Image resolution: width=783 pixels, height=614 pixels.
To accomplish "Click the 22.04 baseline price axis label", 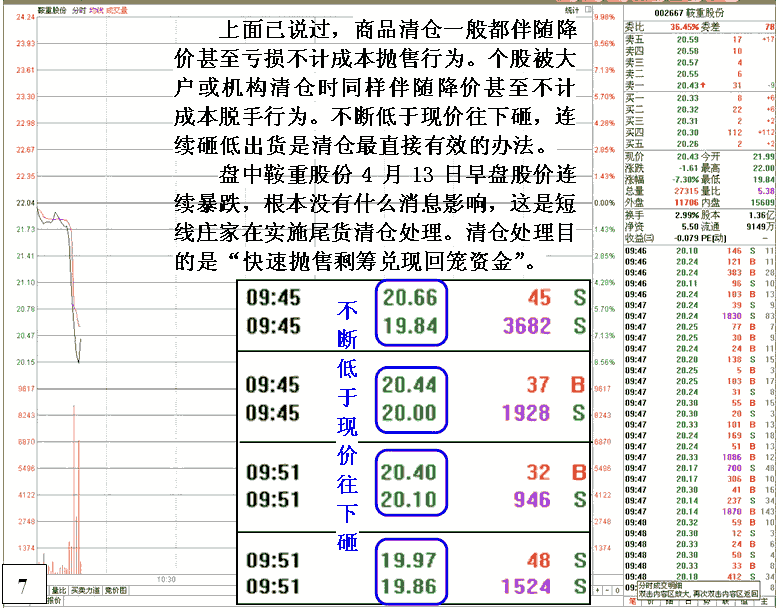I will click(x=25, y=203).
